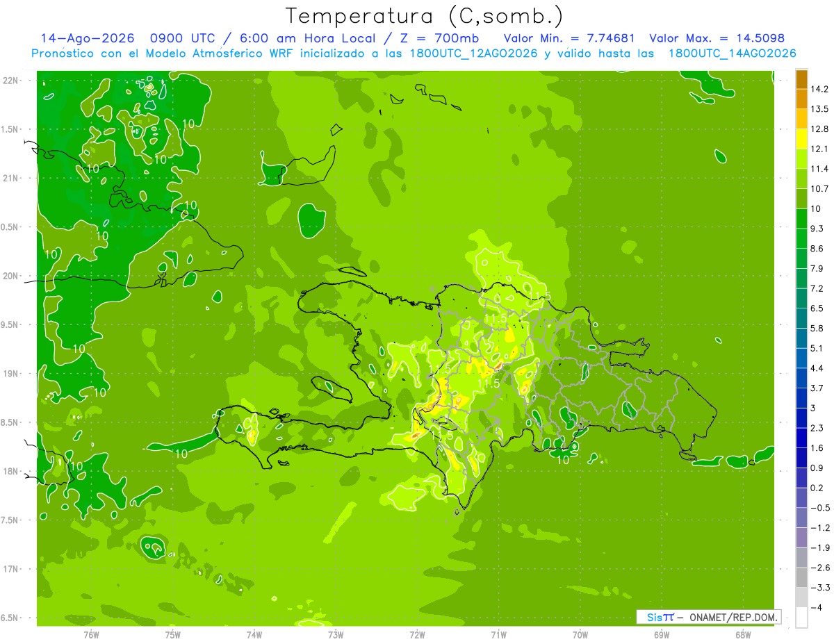Screen dimensions: 834x644
Task: Select the "3.7" color scale value
Action: click(817, 388)
